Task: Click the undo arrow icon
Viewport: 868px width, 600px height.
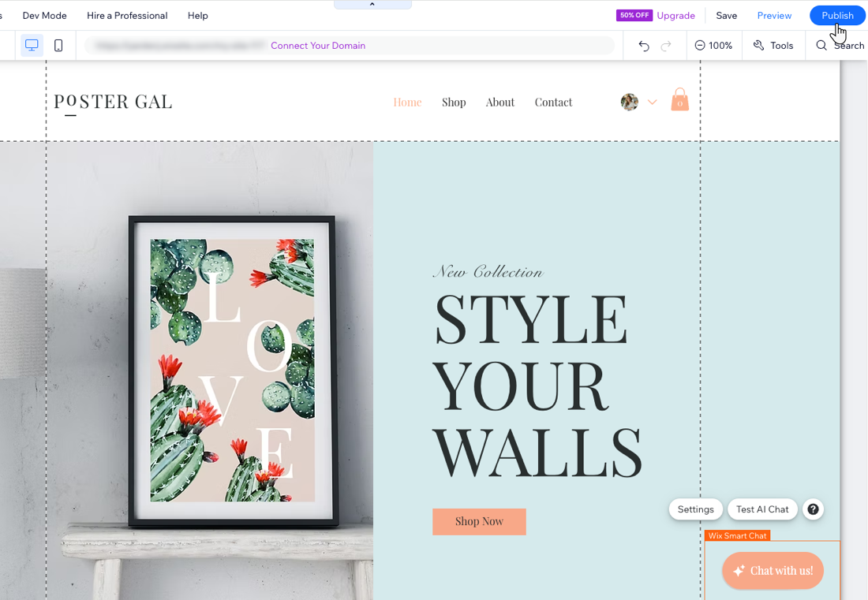Action: 643,46
